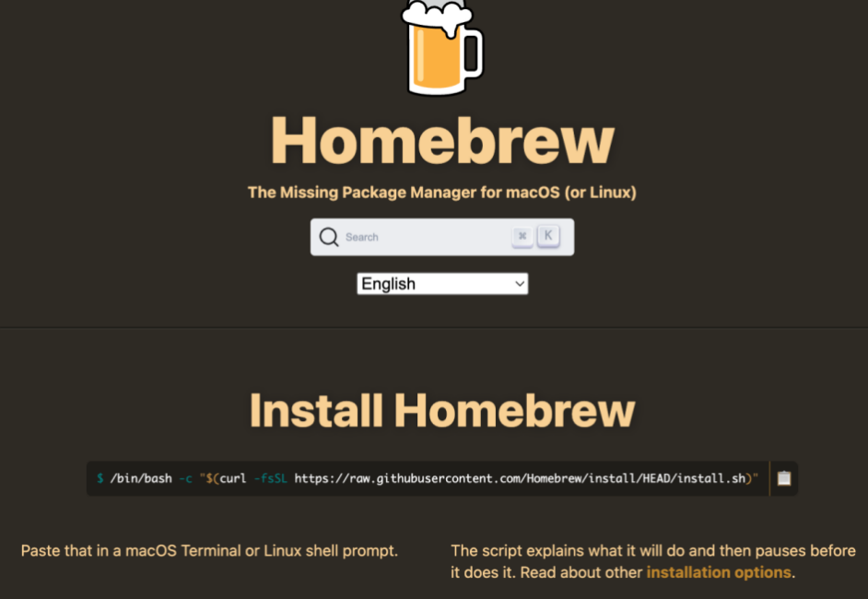Click the curl -fsSL portion of command
Image resolution: width=868 pixels, height=599 pixels.
pyautogui.click(x=253, y=478)
